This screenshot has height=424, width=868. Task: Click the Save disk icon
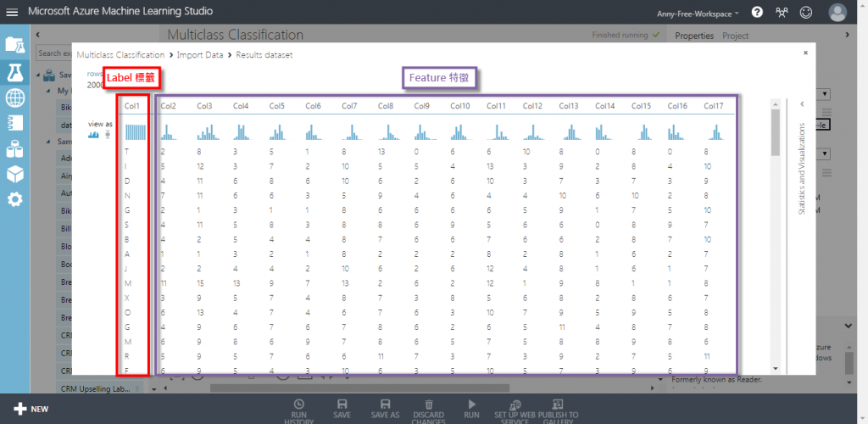[342, 404]
